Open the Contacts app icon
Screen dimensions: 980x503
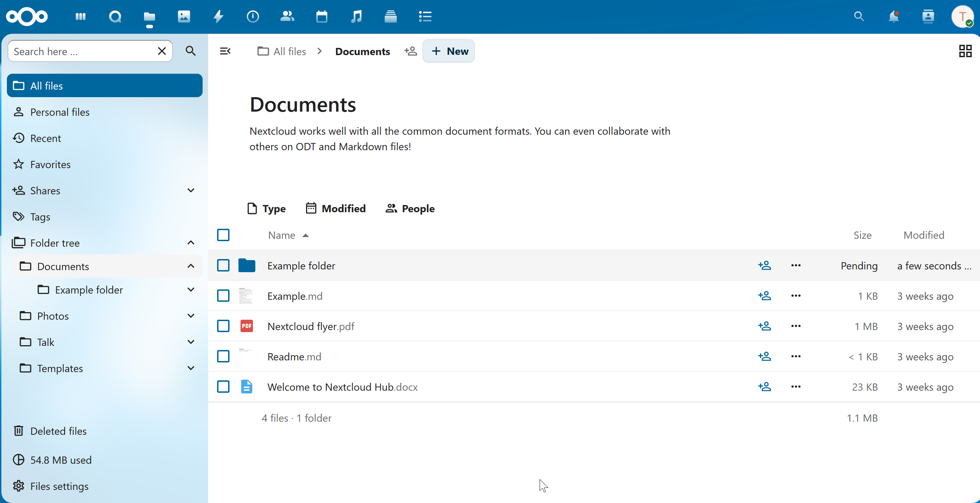coord(287,16)
